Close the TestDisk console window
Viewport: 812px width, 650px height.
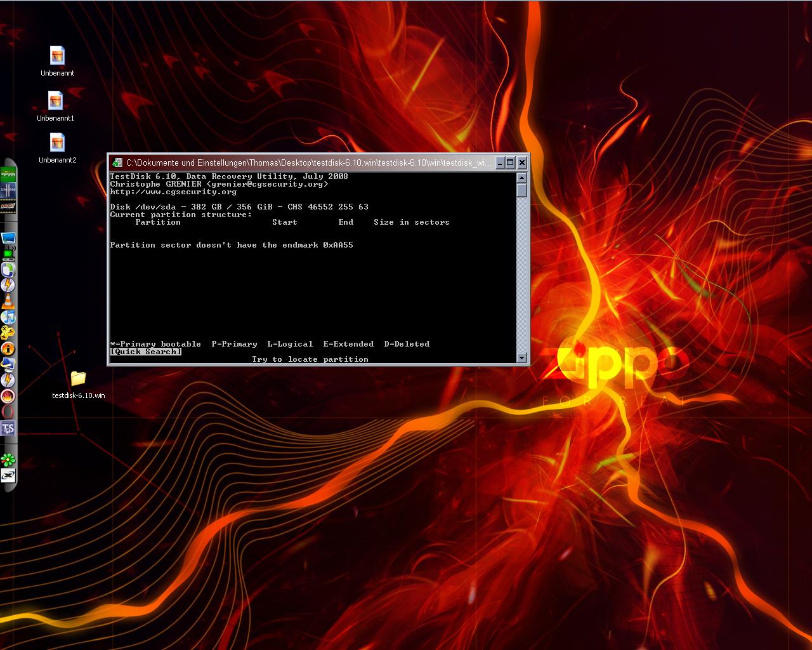pyautogui.click(x=522, y=162)
